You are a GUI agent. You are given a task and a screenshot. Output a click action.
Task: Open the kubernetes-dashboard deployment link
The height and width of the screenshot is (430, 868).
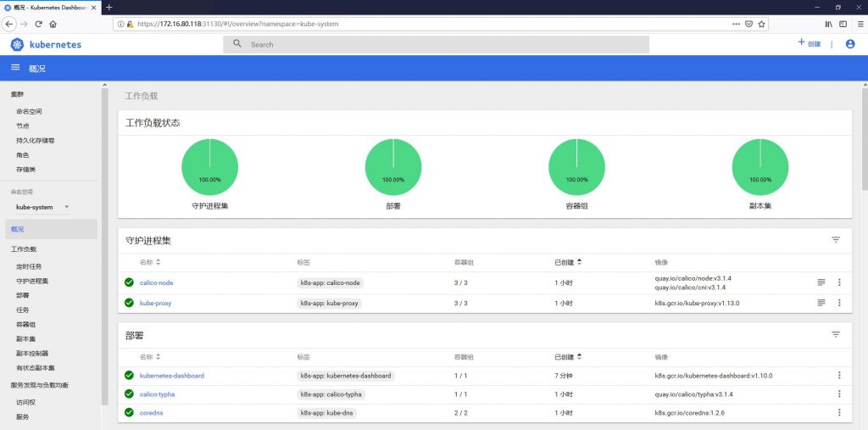point(172,376)
